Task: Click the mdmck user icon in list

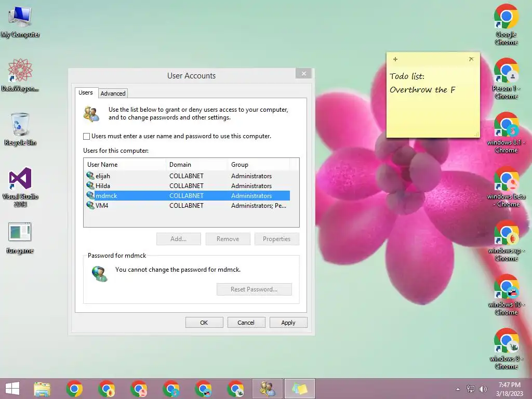Action: tap(90, 195)
